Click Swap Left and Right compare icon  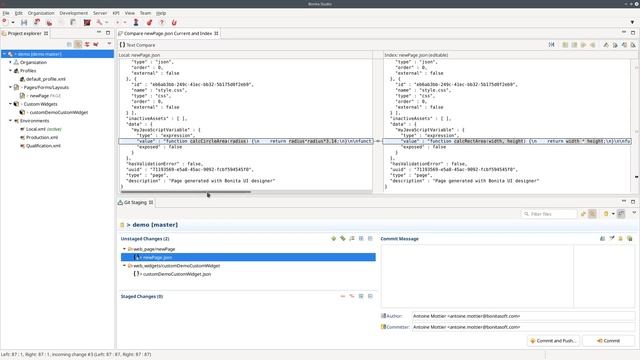551,45
